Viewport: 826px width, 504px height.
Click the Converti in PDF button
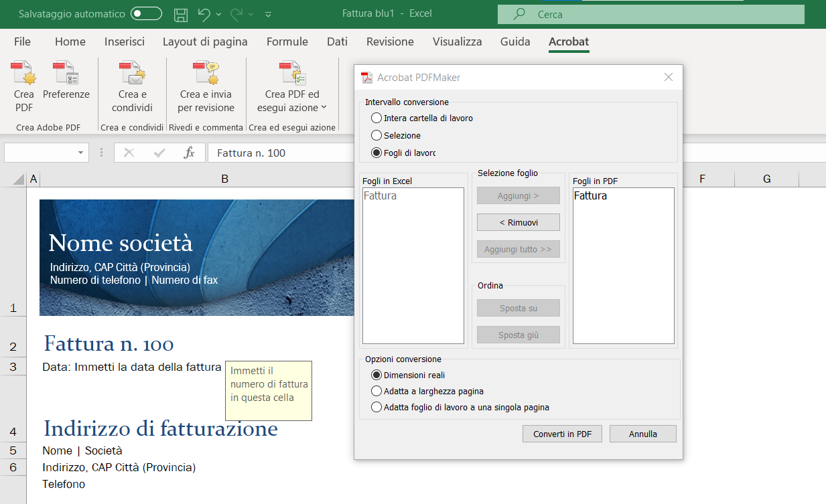click(562, 434)
